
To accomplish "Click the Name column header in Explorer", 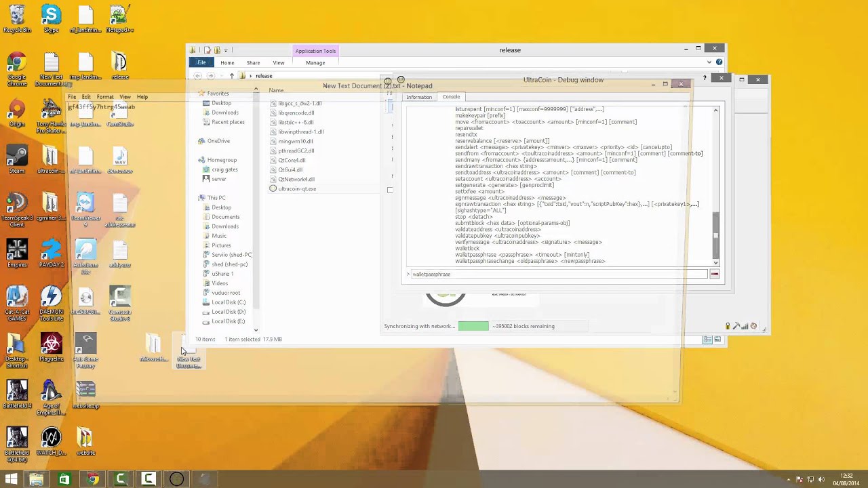I will (276, 90).
